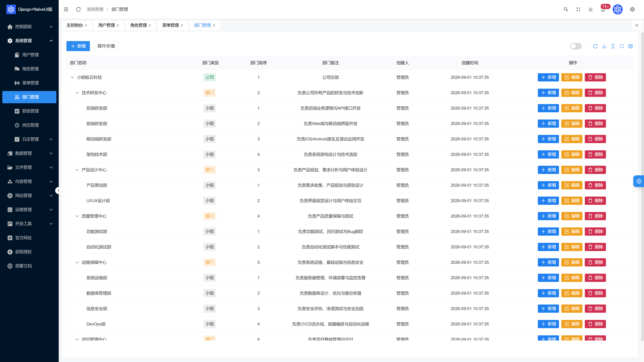Image resolution: width=644 pixels, height=362 pixels.
Task: Collapse the 小蚂蚁云科技 root row
Action: coord(72,77)
